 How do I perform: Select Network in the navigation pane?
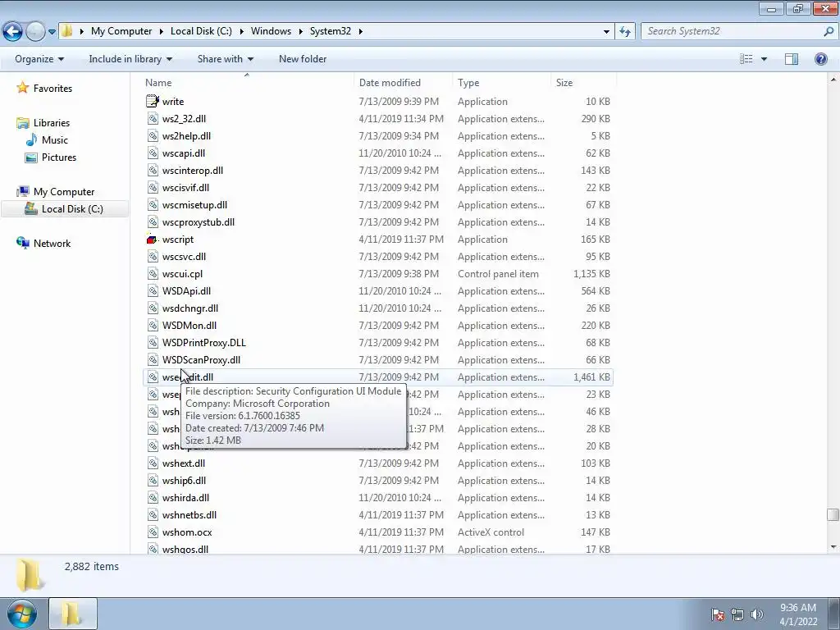pos(52,243)
